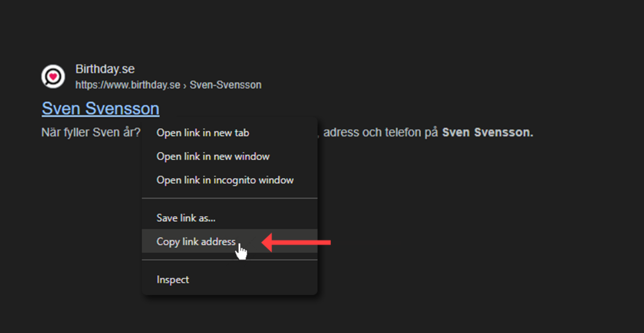Click bold "Sven Svensson." in the snippet
Image resolution: width=644 pixels, height=333 pixels.
[x=487, y=133]
